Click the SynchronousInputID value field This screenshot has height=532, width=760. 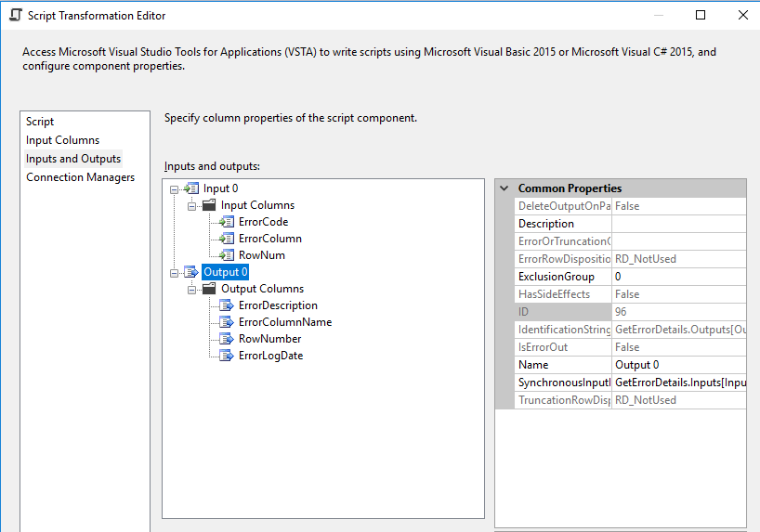(679, 383)
